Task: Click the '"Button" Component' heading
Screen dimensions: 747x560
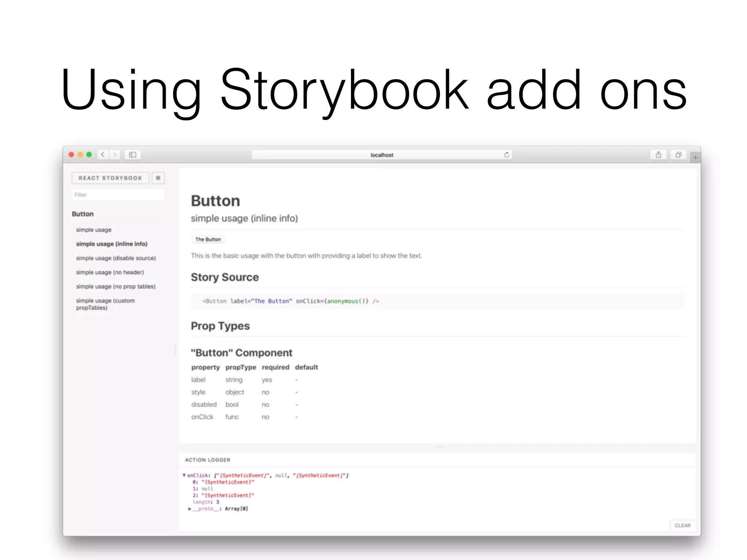Action: tap(241, 353)
